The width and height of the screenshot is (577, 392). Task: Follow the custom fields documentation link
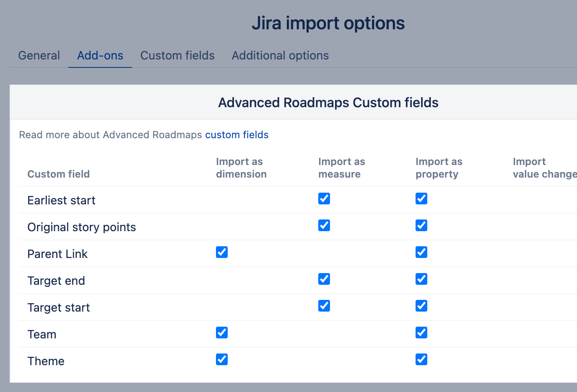pyautogui.click(x=237, y=135)
